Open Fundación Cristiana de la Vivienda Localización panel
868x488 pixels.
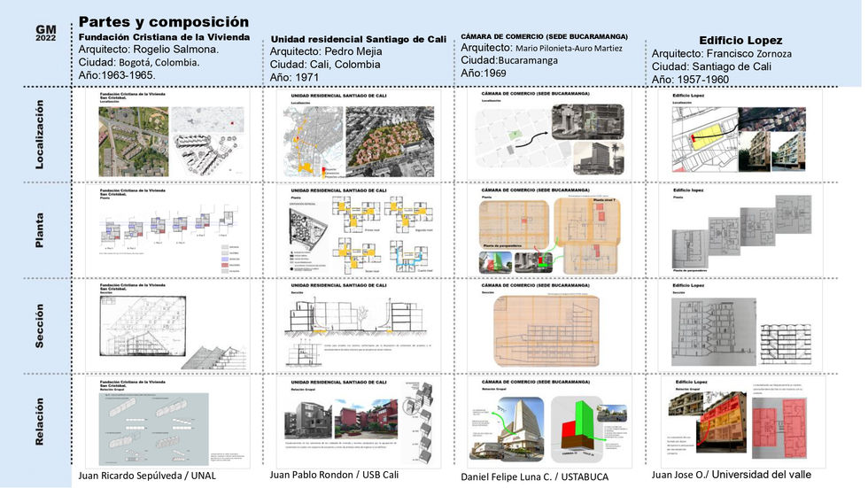click(167, 135)
